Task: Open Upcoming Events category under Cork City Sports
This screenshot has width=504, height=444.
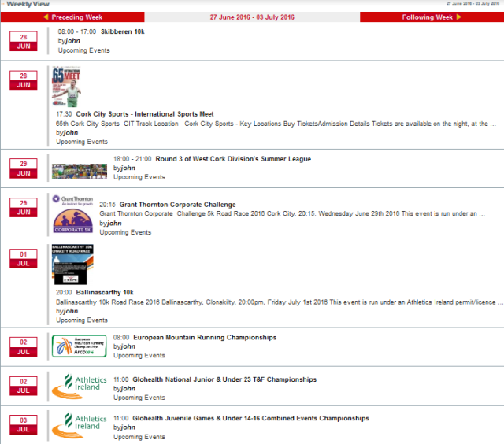Action: [82, 142]
